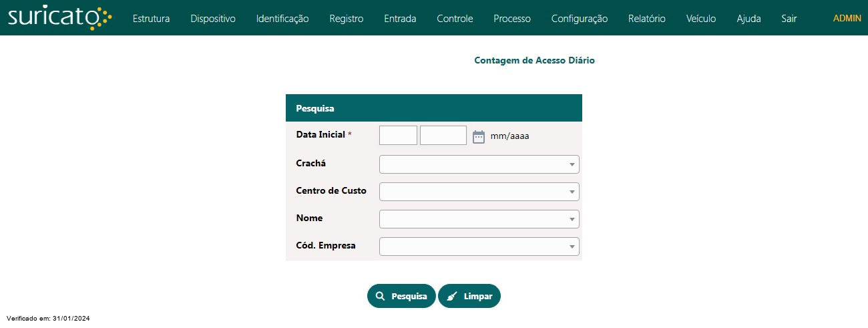
Task: Open the Veículo menu
Action: (701, 19)
